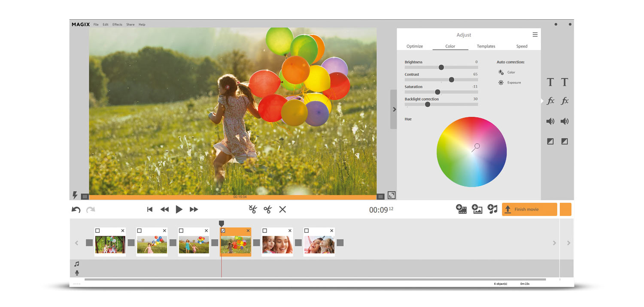
Task: Switch to the Optimize tab
Action: point(415,46)
